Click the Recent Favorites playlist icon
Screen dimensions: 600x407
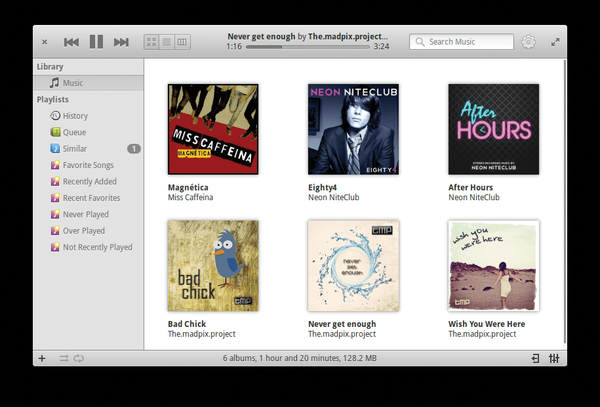[55, 198]
